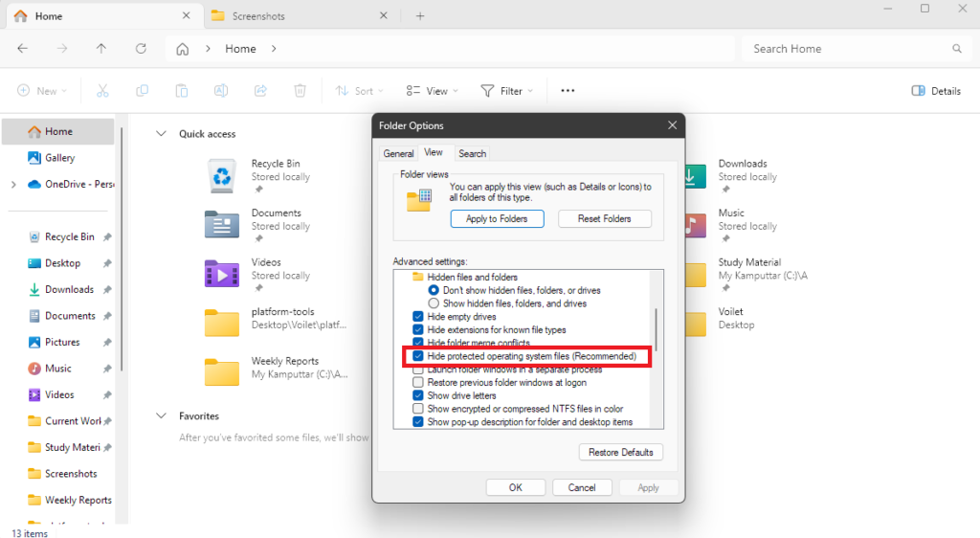980x538 pixels.
Task: Click the Restore Defaults button
Action: click(620, 452)
